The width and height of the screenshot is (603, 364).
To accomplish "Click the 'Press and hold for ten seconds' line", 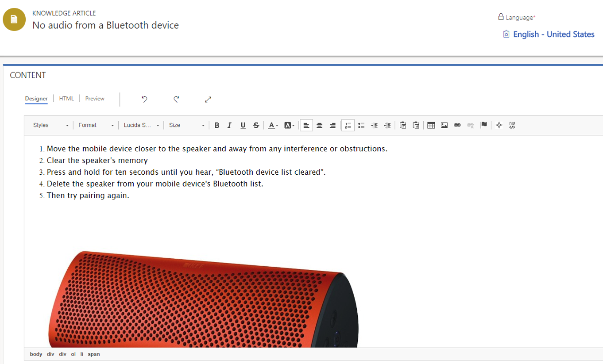I will click(x=186, y=172).
